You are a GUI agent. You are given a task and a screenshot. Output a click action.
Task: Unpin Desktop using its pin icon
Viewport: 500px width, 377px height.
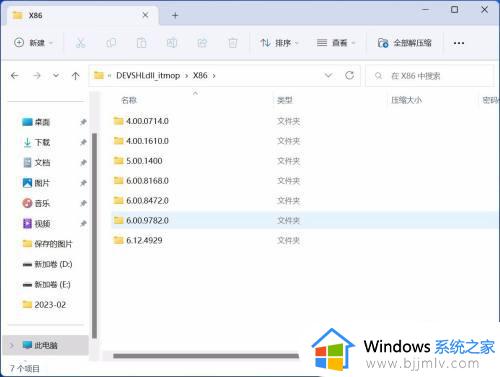click(x=83, y=122)
